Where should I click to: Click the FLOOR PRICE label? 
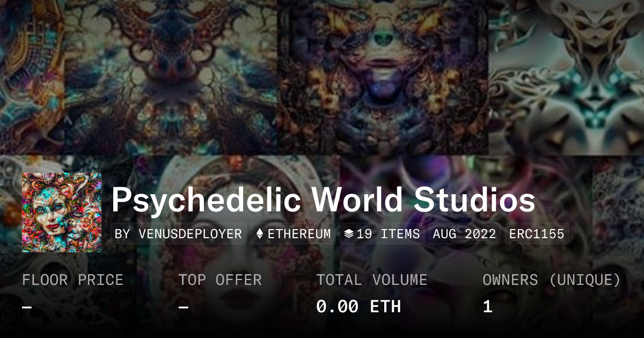click(x=73, y=280)
